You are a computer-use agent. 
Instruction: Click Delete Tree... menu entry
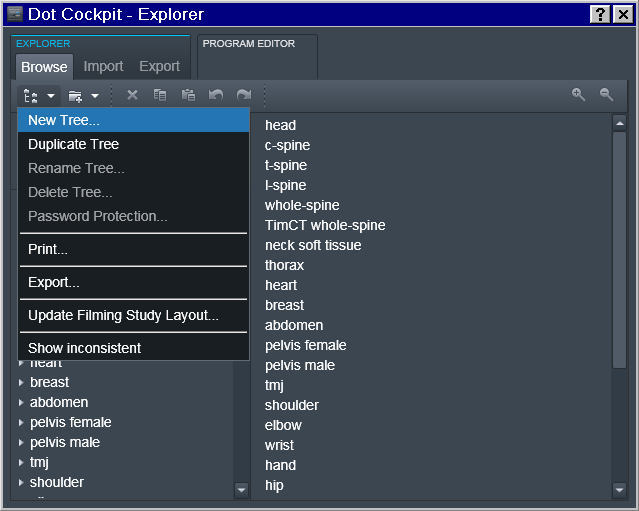[x=134, y=192]
